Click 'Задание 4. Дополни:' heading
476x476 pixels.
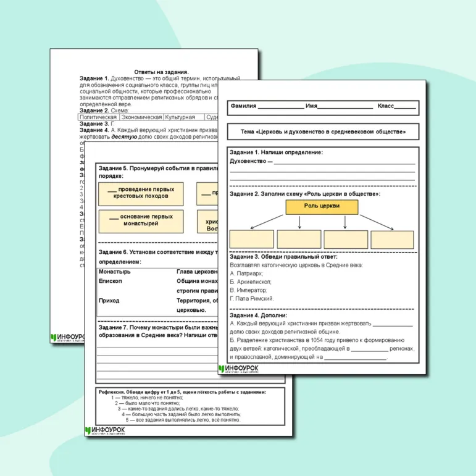coord(258,315)
